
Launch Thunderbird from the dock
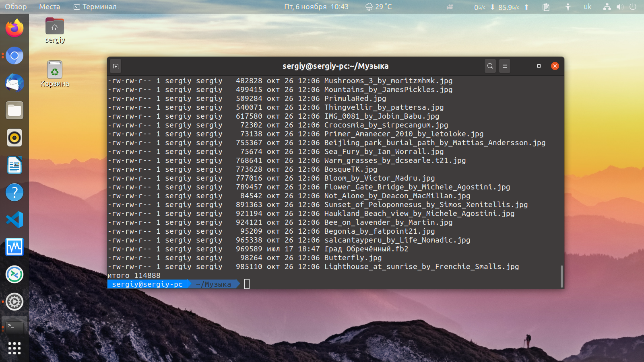coord(14,83)
